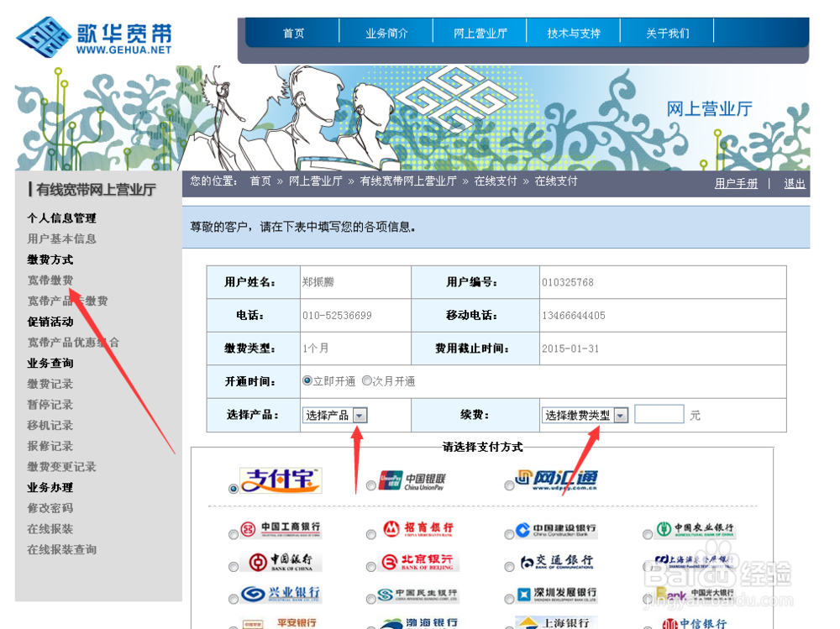
Task: Open 宽带产品优惠组合 in sidebar
Action: click(73, 343)
